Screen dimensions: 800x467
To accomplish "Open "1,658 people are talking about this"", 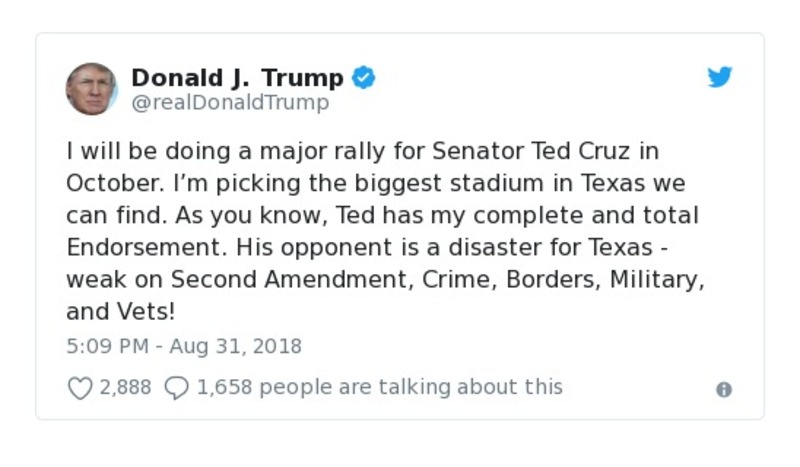I will (380, 387).
